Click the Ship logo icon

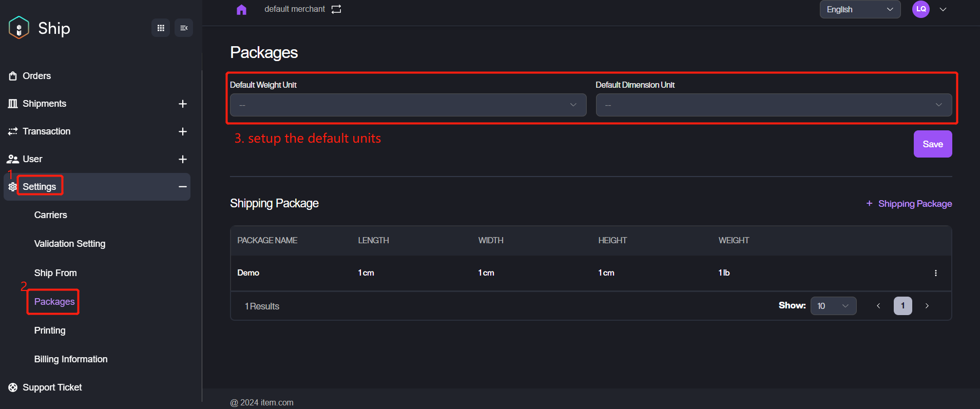(x=19, y=28)
